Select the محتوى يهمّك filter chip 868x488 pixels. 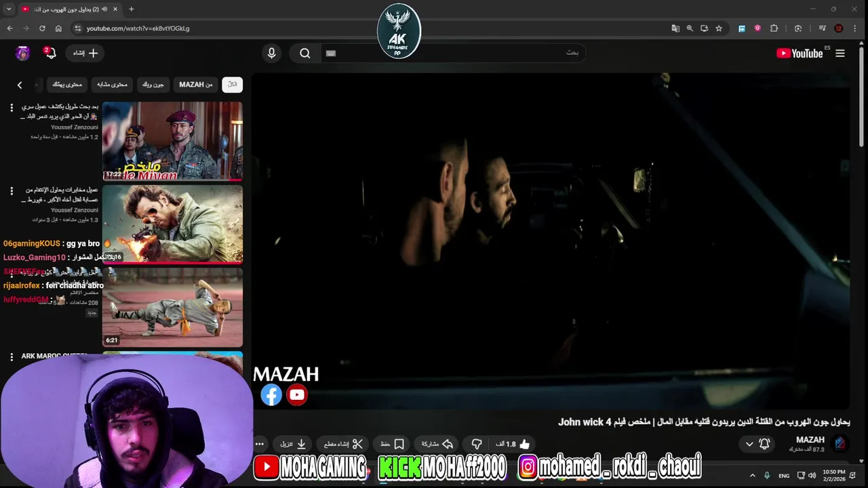click(x=67, y=85)
